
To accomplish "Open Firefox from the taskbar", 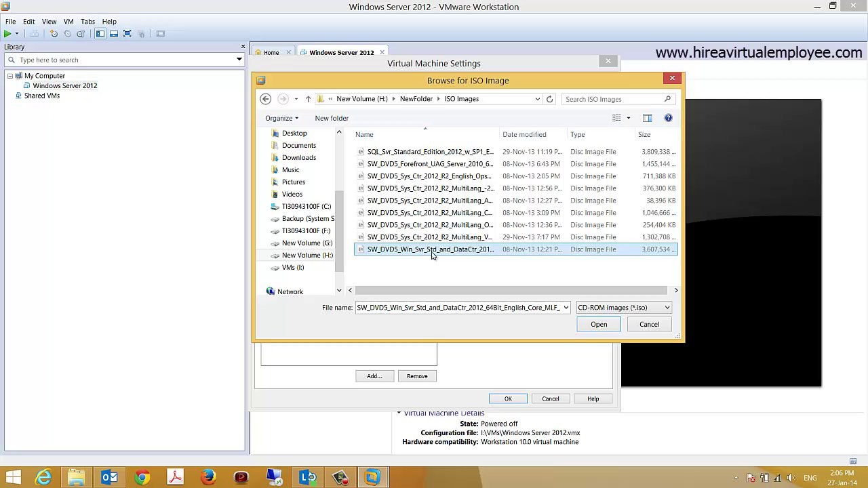I will [208, 477].
